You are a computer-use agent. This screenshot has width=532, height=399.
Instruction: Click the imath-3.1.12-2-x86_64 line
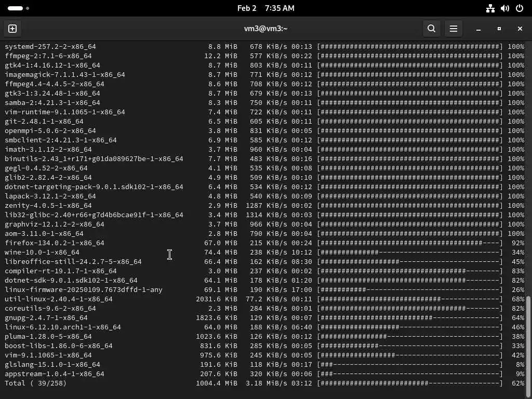[264, 149]
